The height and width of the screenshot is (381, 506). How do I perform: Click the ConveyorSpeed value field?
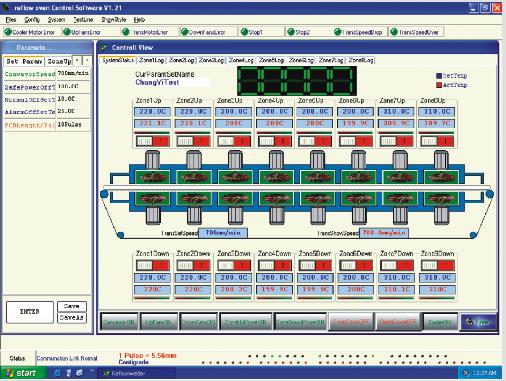73,73
